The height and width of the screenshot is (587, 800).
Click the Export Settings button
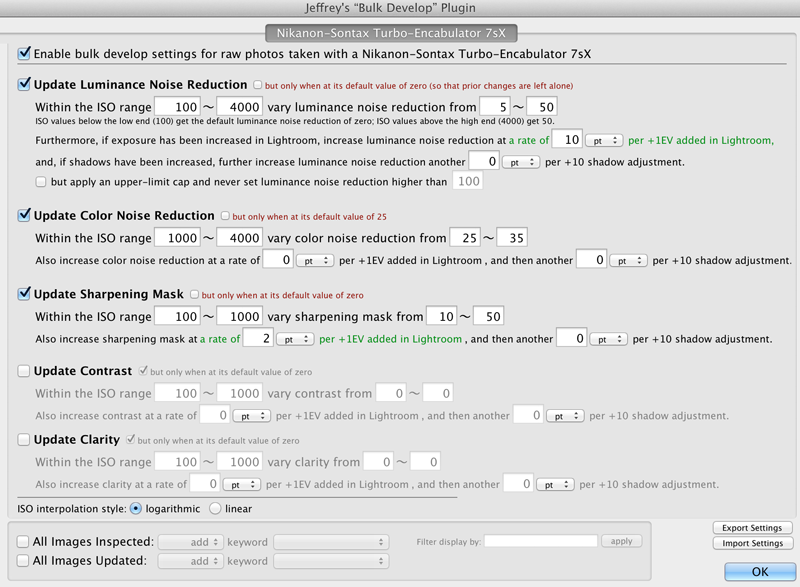click(753, 528)
